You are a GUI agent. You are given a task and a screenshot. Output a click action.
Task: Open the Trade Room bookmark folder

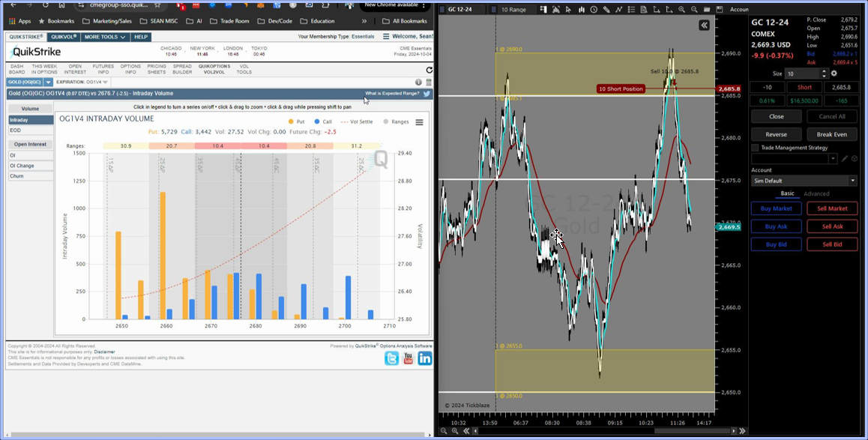(x=230, y=21)
